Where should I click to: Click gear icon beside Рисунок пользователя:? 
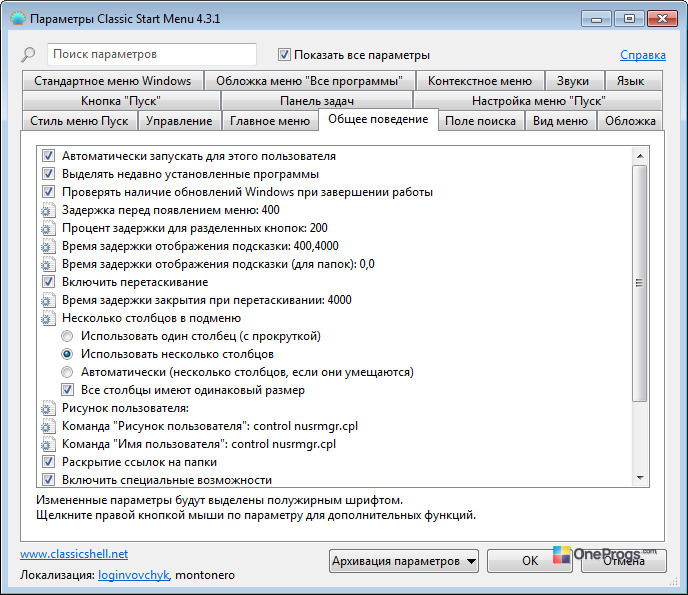48,408
